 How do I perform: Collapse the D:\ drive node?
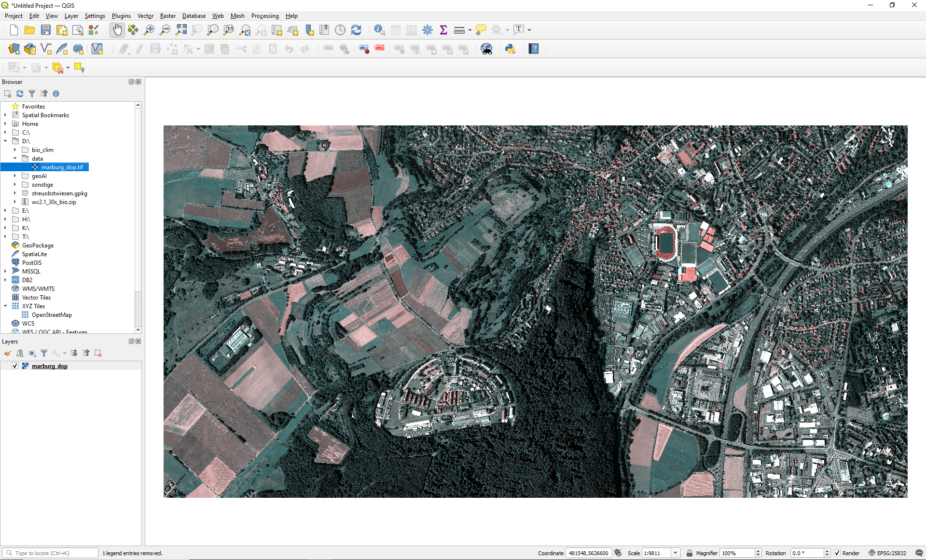click(x=5, y=141)
